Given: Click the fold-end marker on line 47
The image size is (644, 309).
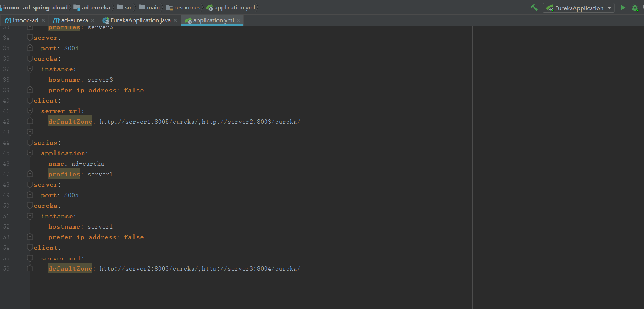Looking at the screenshot, I should click(x=30, y=174).
